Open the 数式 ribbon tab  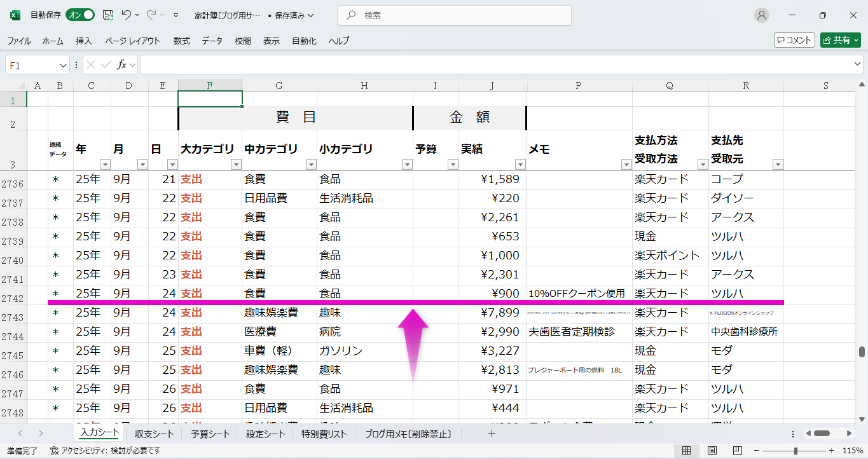tap(181, 41)
